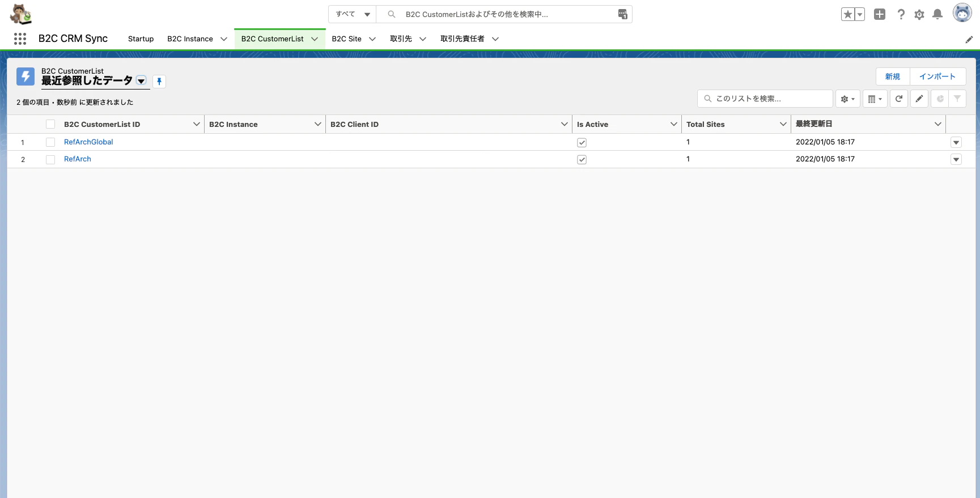Sort by Total Sites column header
The width and height of the screenshot is (980, 498).
[x=706, y=125]
